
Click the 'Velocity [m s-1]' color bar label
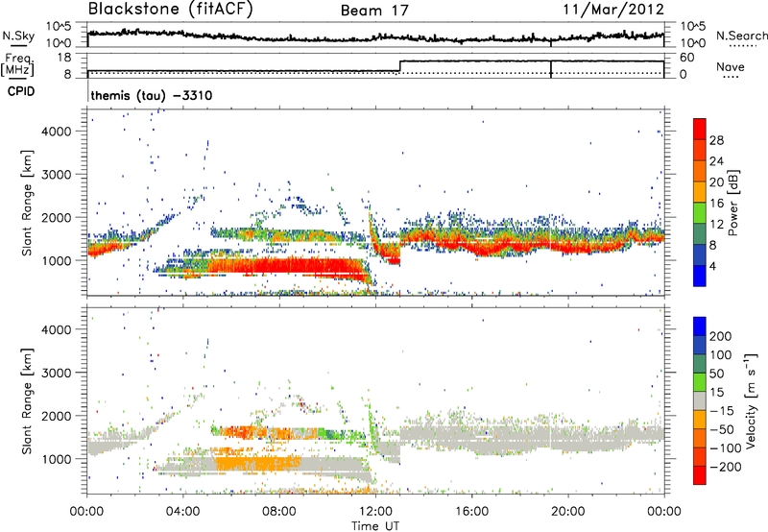(x=750, y=400)
